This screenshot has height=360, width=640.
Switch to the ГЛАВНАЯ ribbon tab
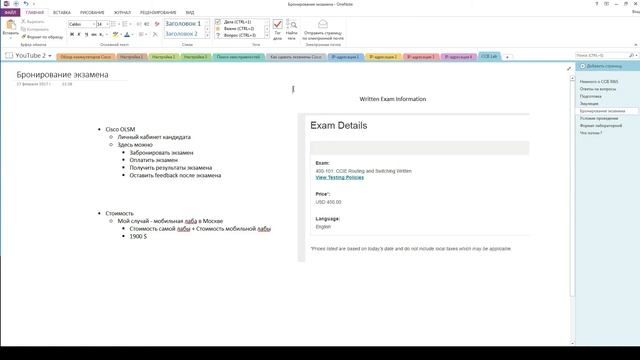click(35, 12)
